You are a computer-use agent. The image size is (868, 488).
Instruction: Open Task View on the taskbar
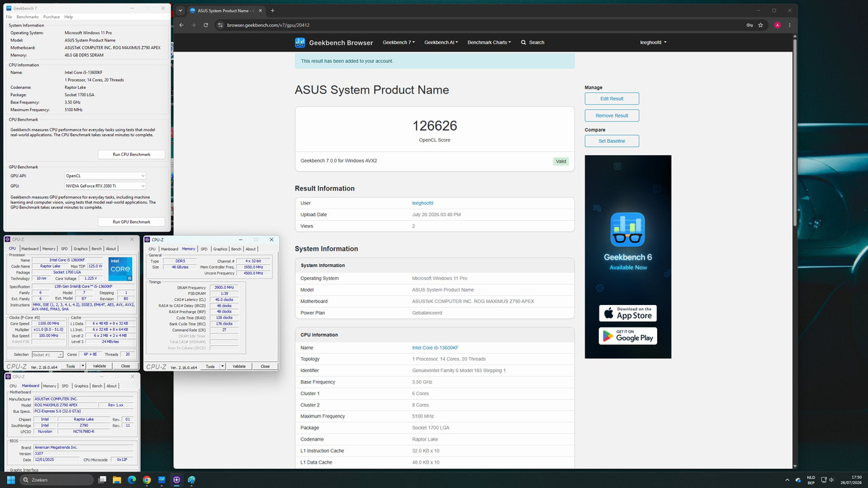tap(103, 480)
